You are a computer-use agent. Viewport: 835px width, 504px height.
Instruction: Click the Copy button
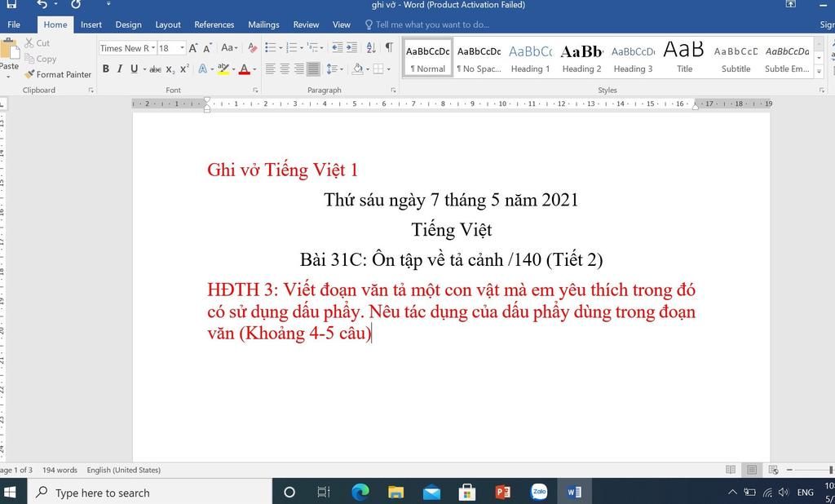pyautogui.click(x=41, y=59)
